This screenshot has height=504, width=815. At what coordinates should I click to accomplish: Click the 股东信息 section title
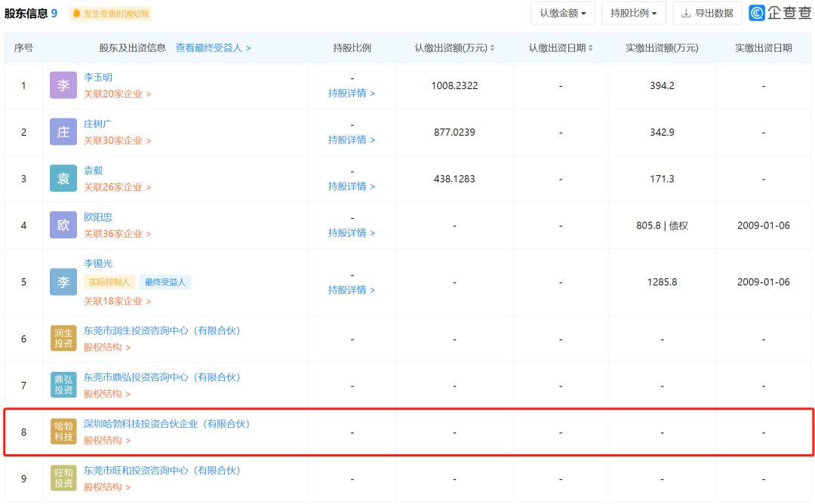coord(26,14)
